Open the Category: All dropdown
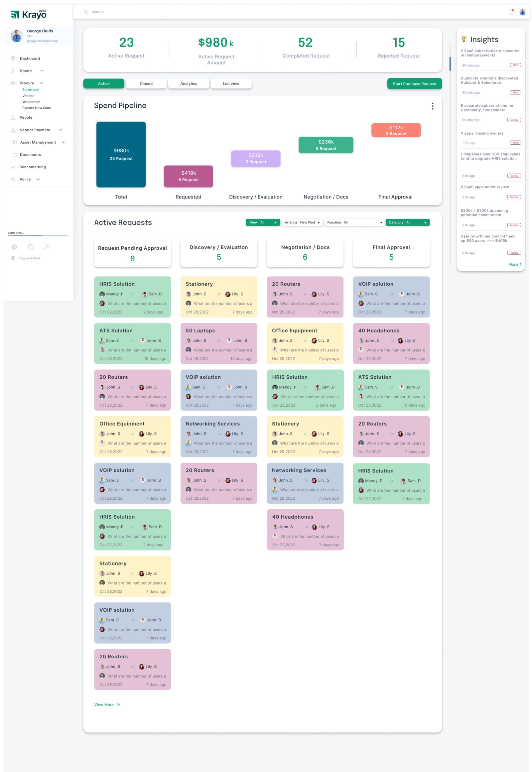Viewport: 532px width, 772px height. pos(408,222)
